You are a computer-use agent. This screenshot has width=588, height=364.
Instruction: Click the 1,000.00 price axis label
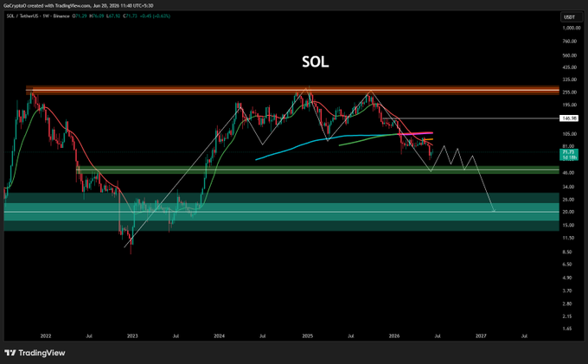click(571, 29)
